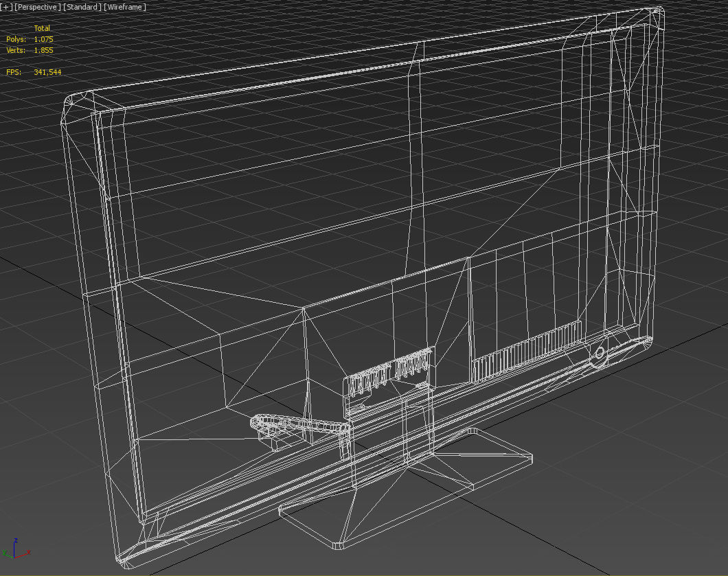
Task: Click the 'Total' statistics header
Action: [x=42, y=28]
